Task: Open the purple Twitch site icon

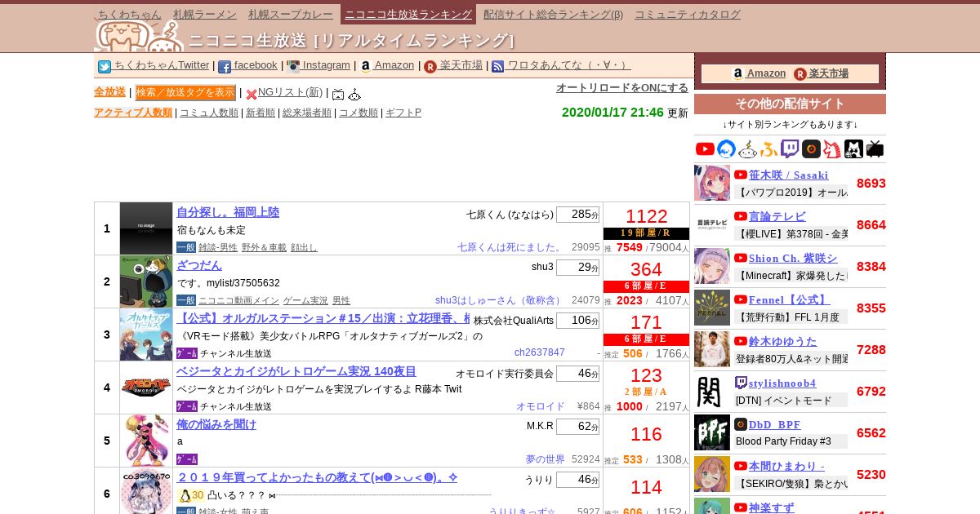Action: tap(790, 148)
